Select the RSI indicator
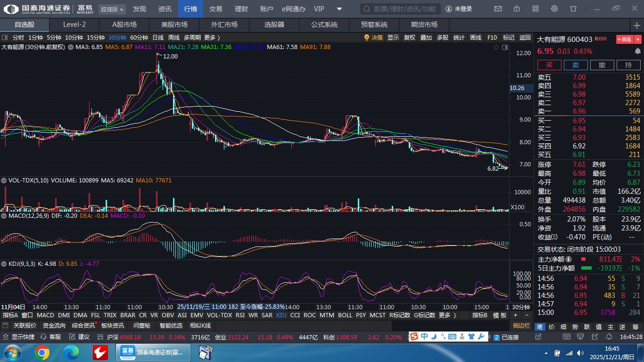 (x=240, y=315)
